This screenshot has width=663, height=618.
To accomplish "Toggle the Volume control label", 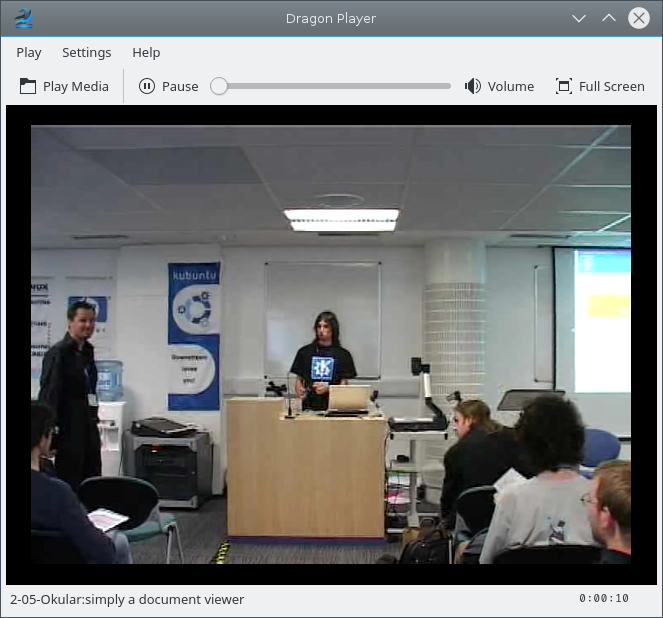I will pyautogui.click(x=511, y=87).
